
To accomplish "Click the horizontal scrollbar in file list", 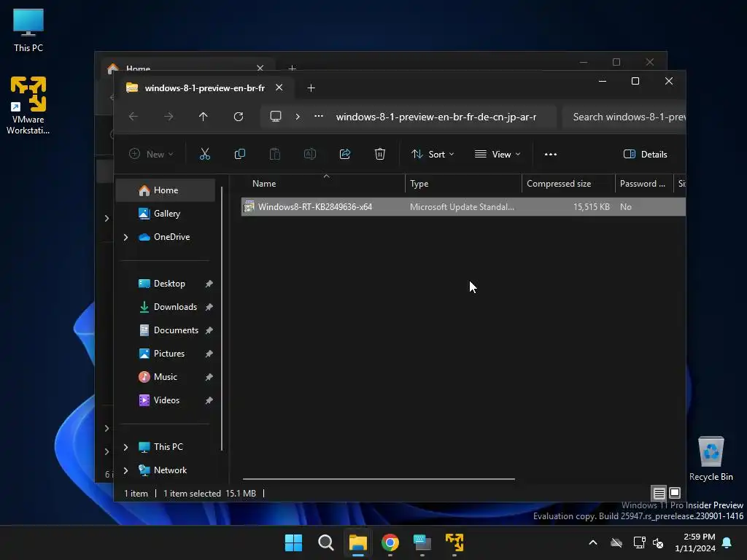I will [379, 478].
